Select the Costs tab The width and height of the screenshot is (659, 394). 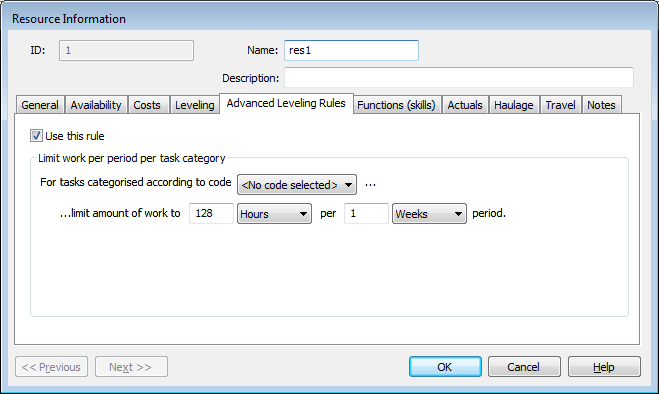coord(147,105)
